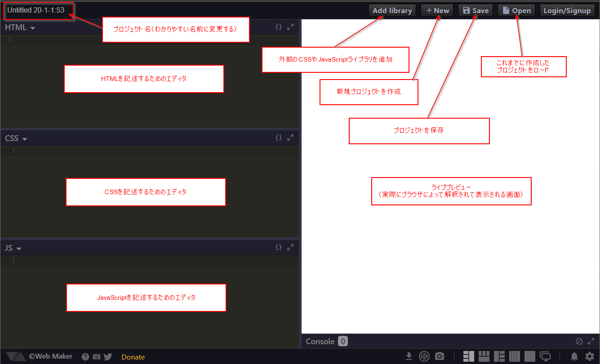Clear the console output
Screen dimensions: 600x364
579,341
